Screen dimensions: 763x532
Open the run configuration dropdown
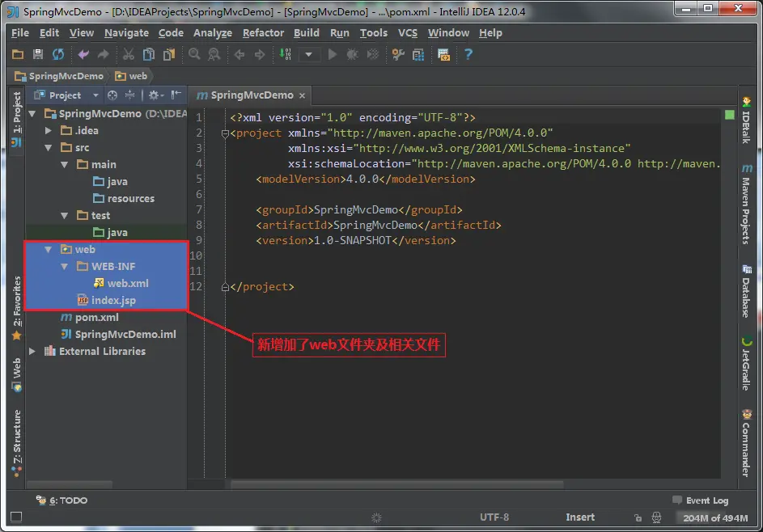[308, 54]
